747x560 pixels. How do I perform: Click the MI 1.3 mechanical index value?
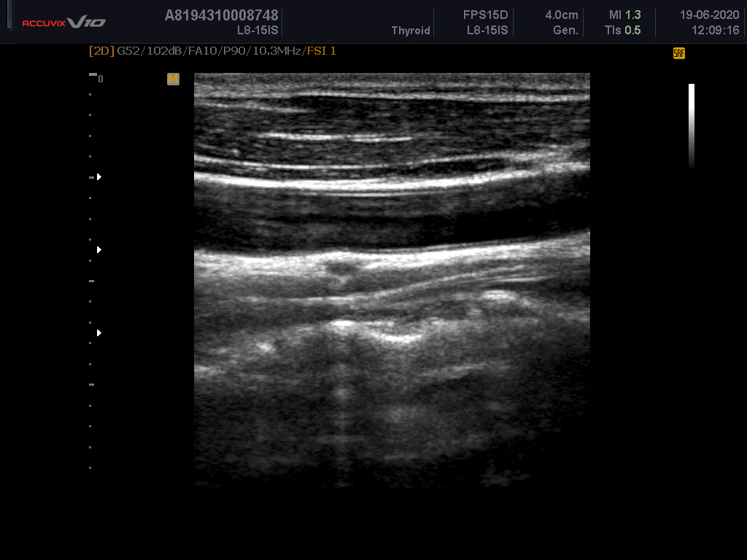pyautogui.click(x=624, y=15)
